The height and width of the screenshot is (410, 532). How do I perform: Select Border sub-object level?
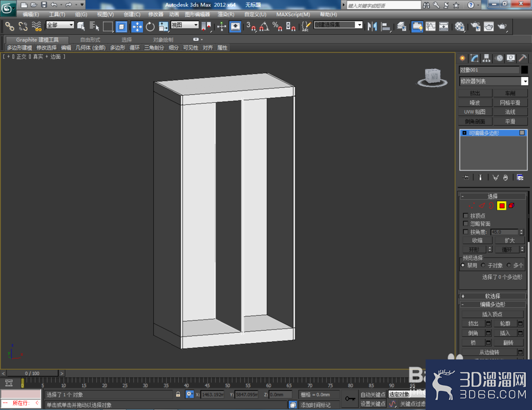click(492, 206)
